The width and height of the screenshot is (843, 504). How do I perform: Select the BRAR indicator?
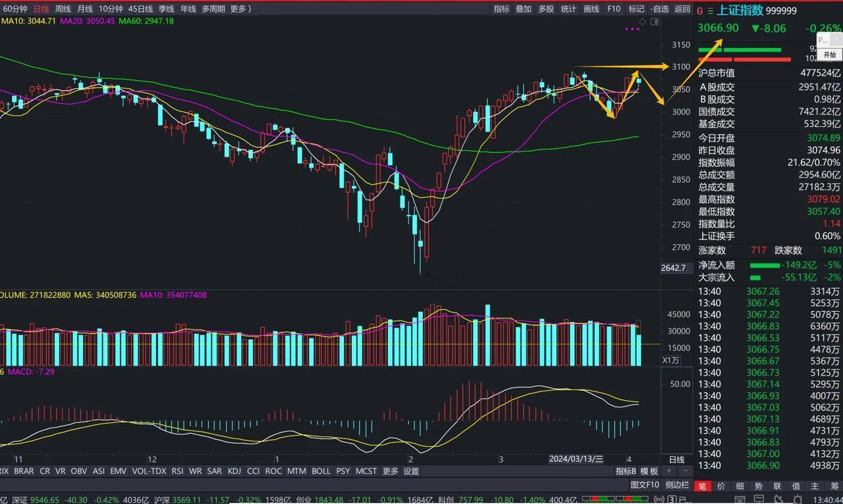pyautogui.click(x=24, y=471)
